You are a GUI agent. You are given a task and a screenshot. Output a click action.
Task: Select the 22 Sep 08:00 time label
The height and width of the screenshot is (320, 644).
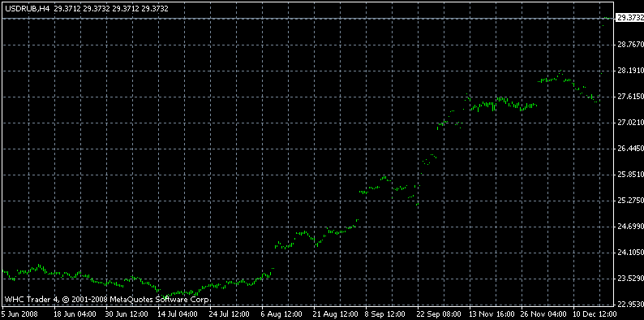[x=437, y=314]
